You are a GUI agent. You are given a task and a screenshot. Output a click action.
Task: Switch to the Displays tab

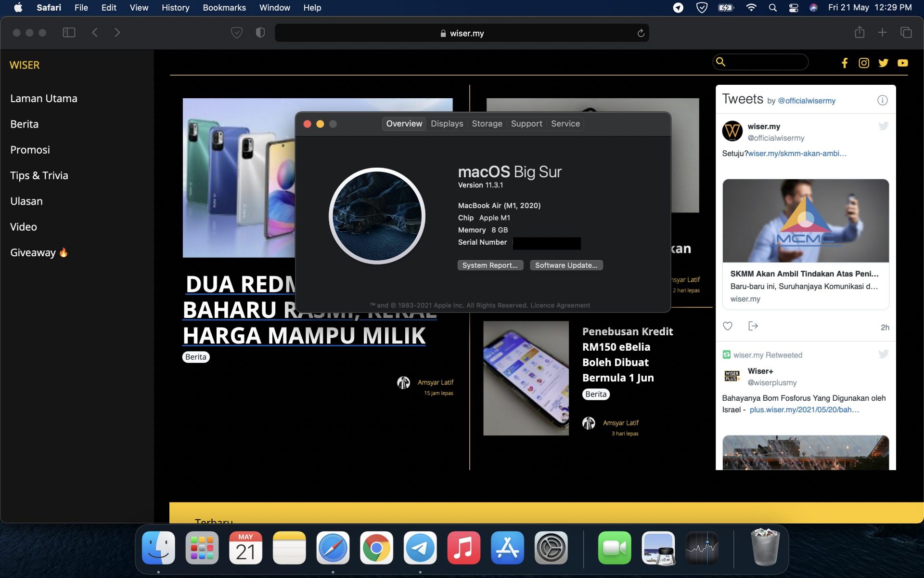click(447, 124)
